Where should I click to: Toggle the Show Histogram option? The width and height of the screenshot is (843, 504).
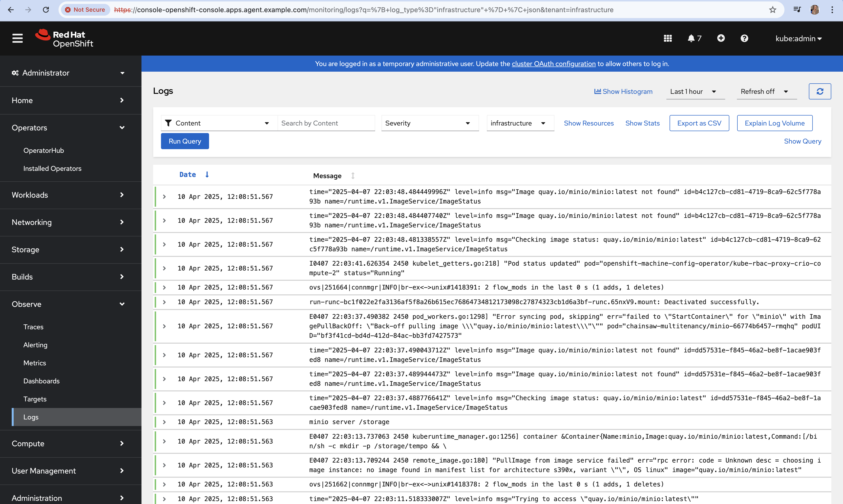pyautogui.click(x=623, y=91)
